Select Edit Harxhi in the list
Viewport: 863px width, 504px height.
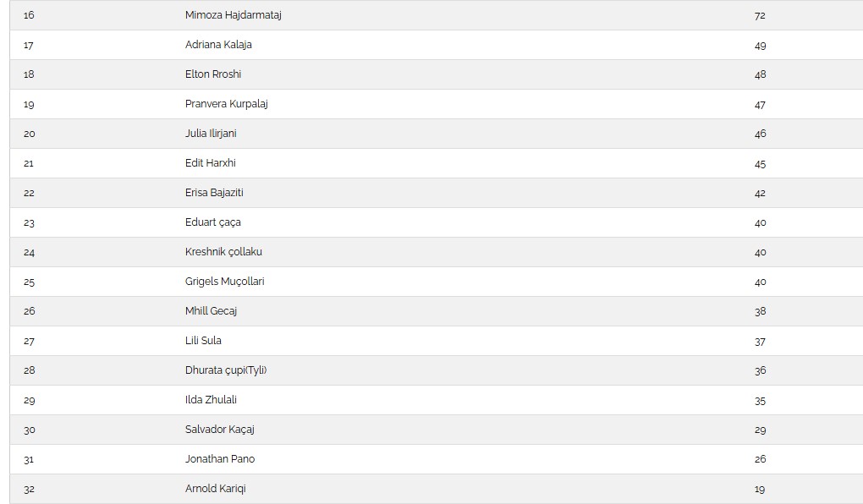click(x=209, y=163)
